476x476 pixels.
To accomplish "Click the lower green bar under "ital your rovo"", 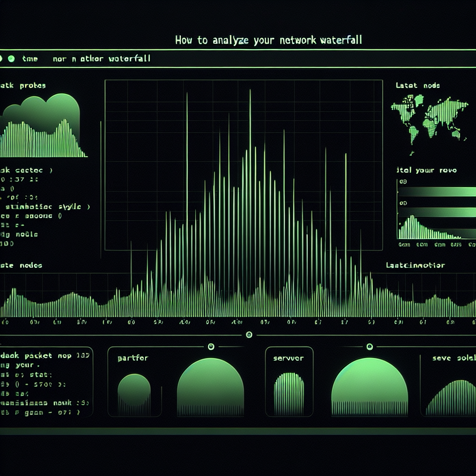I will [x=436, y=212].
